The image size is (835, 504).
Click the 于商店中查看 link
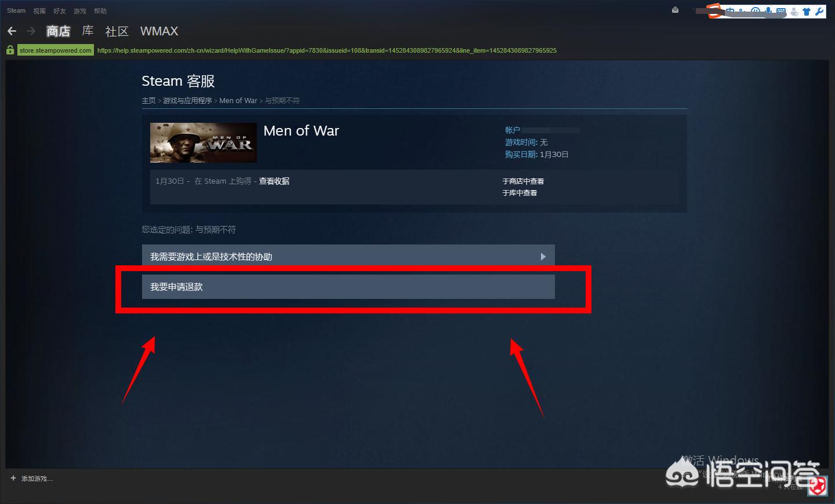tap(523, 181)
